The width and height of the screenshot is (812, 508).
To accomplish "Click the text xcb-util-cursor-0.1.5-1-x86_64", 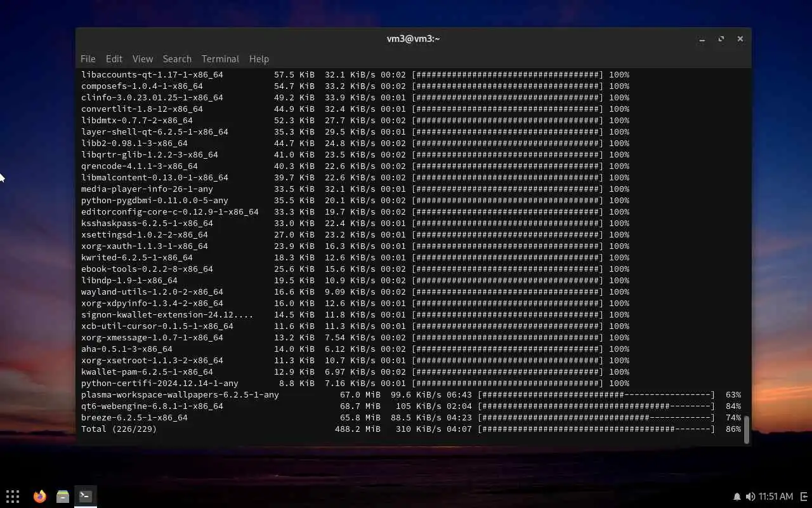I will tap(157, 326).
